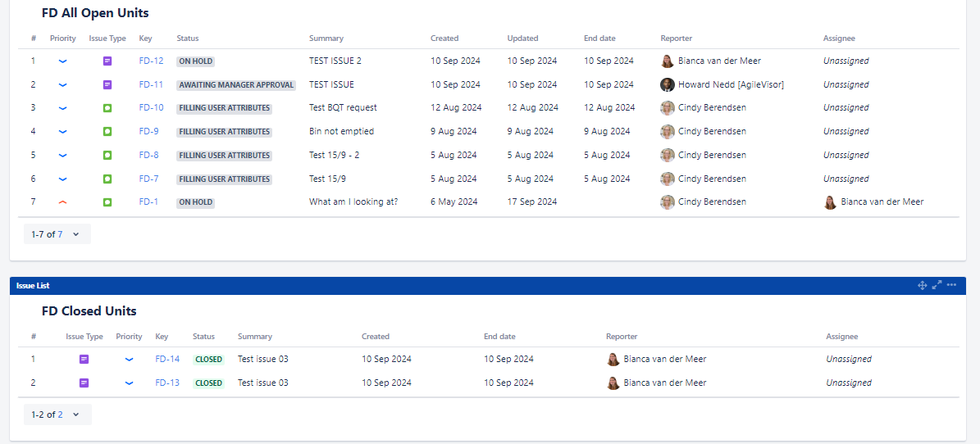Click the priority icon for FD-12
Viewport: 980px width, 444px height.
[62, 61]
